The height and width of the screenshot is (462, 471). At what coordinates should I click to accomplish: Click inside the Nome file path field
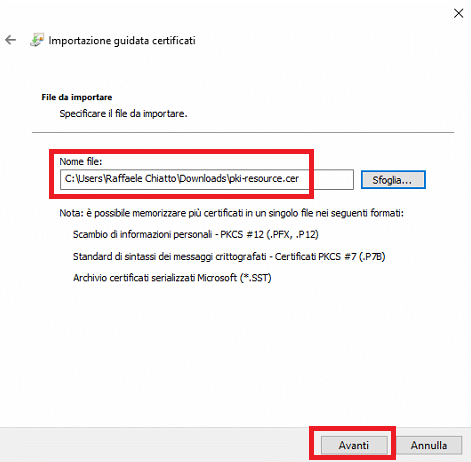click(x=207, y=179)
